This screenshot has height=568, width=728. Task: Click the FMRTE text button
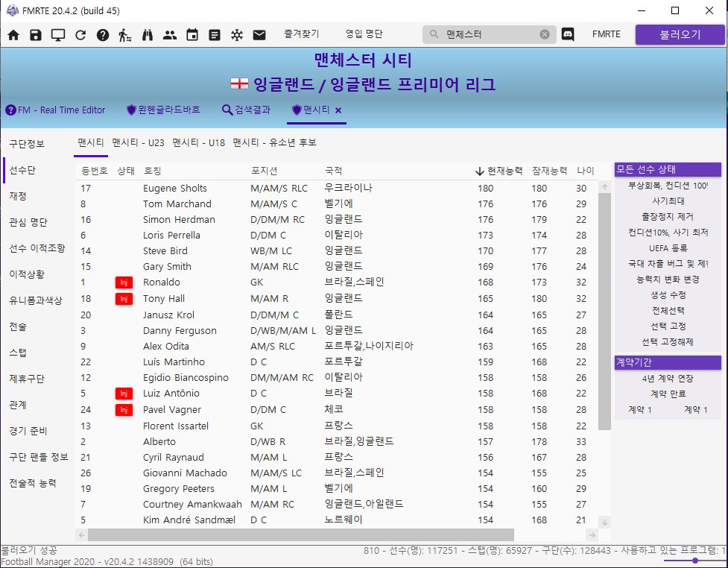point(607,34)
